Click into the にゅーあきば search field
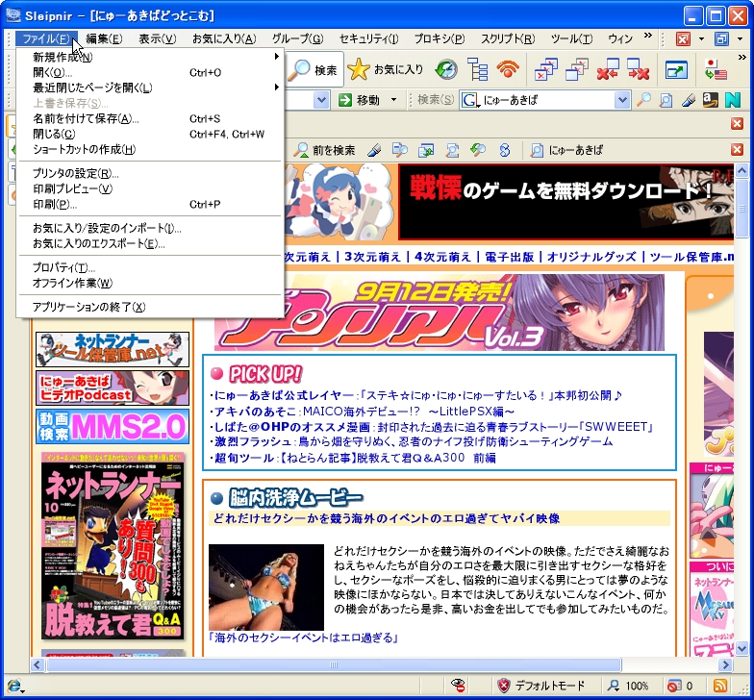This screenshot has width=754, height=700. (546, 100)
